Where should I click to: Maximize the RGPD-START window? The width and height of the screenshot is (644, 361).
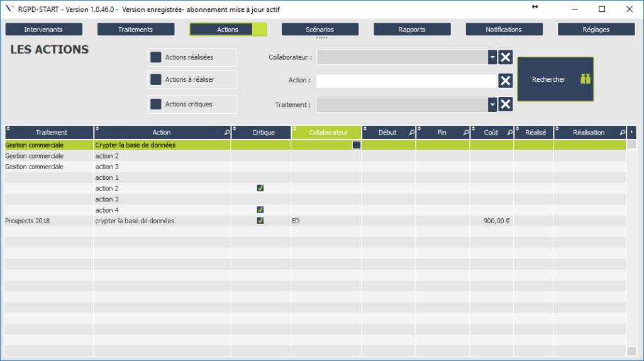[602, 9]
